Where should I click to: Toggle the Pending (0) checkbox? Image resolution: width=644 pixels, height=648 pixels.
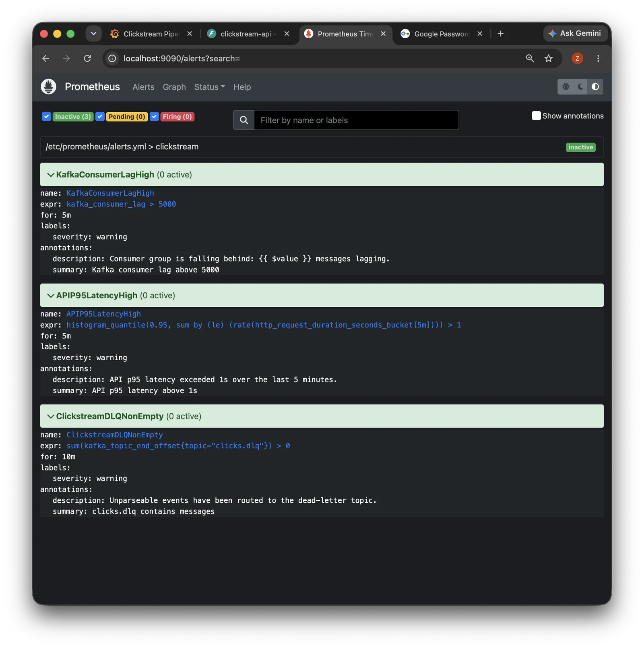tap(100, 117)
